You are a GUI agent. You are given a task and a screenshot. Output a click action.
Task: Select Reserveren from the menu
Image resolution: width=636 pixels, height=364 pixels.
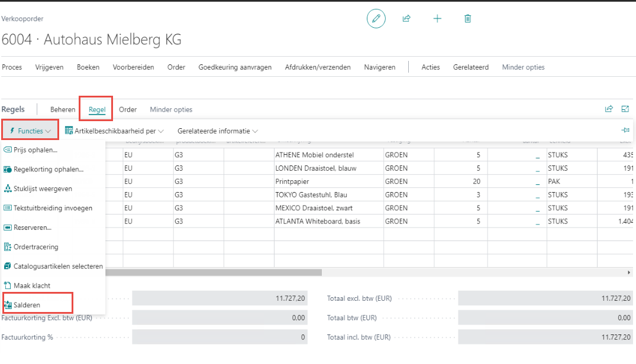(33, 227)
